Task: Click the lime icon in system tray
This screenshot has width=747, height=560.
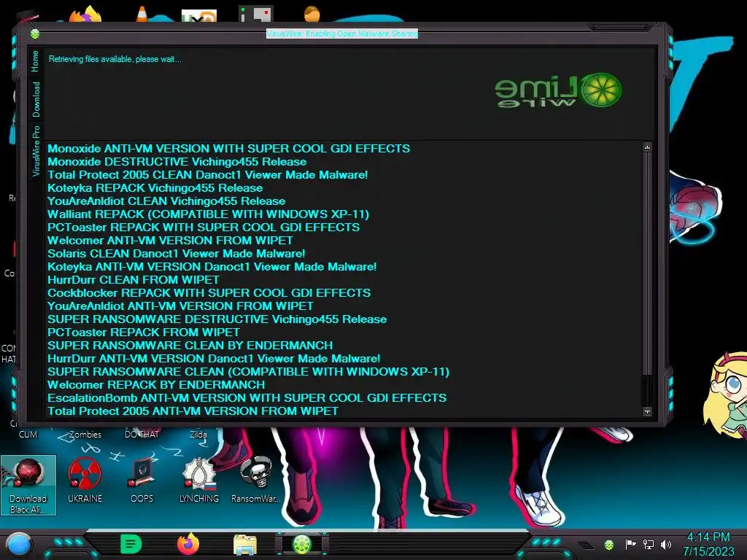Action: (609, 545)
